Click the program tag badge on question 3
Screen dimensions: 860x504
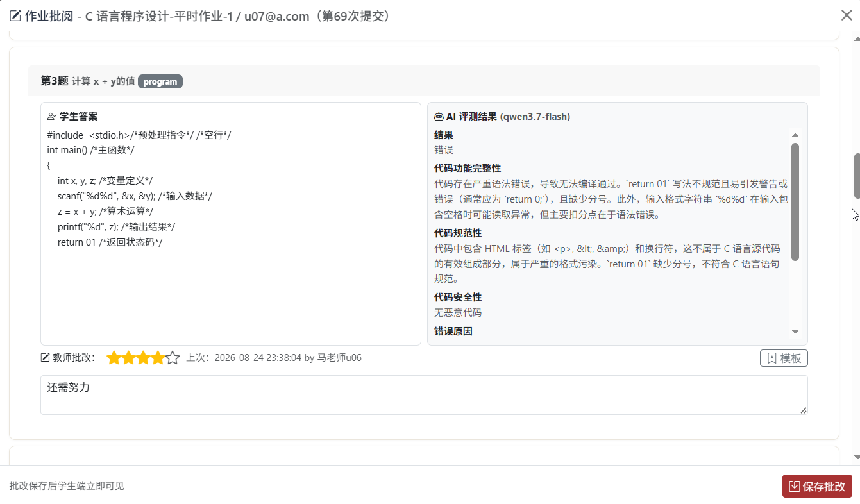coord(160,81)
